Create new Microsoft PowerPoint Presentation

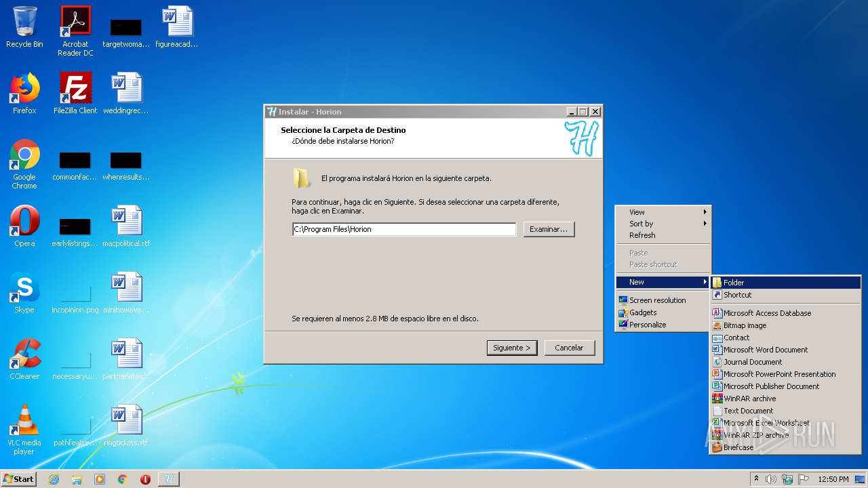(785, 374)
